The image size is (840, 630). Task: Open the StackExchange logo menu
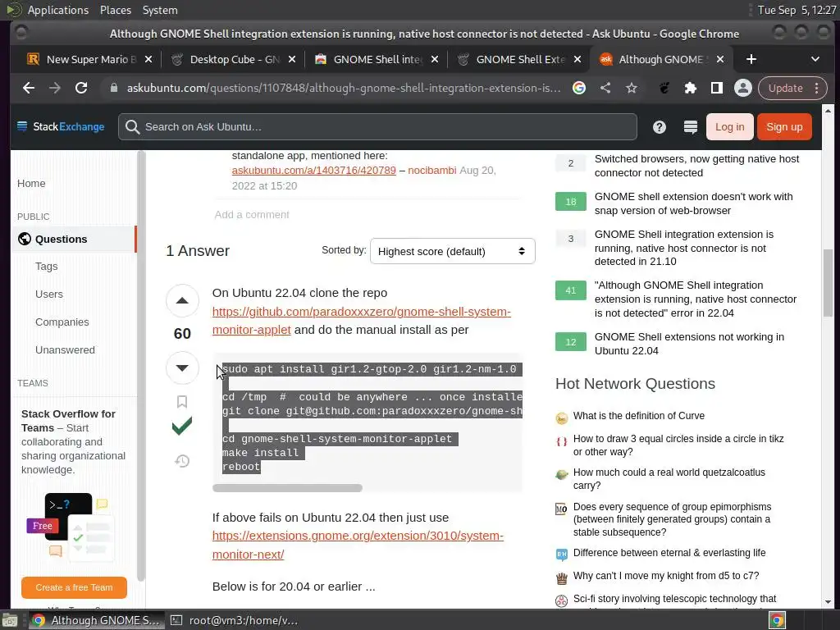point(61,127)
